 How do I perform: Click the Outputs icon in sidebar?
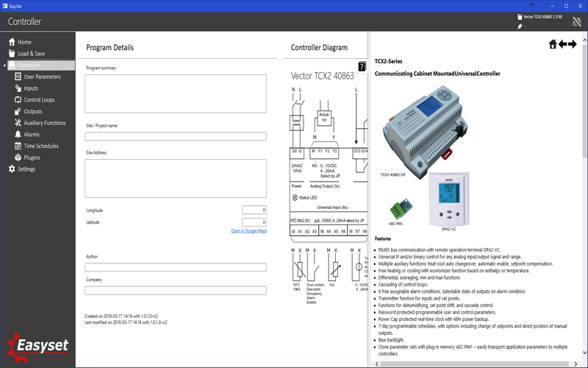[18, 111]
